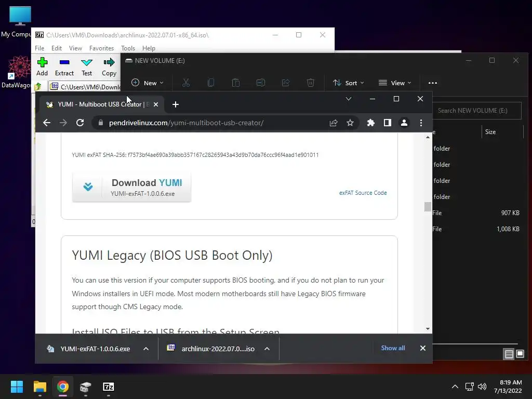Open the Tools menu in 7-Zip
This screenshot has height=399, width=532.
[128, 48]
